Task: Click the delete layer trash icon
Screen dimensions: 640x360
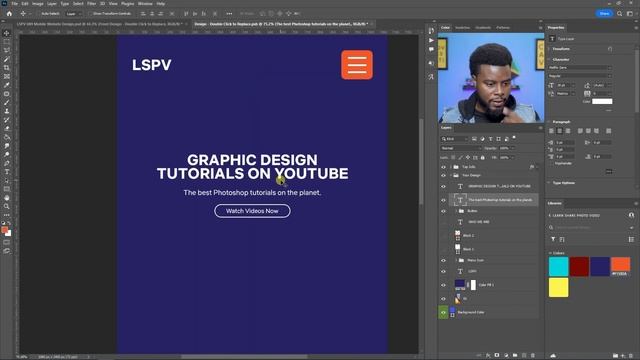Action: pos(533,355)
